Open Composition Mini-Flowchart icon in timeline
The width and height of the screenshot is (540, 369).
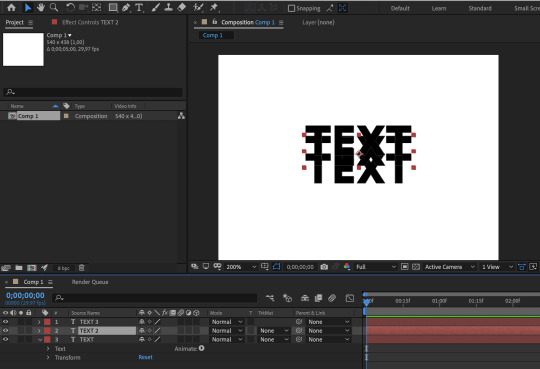coord(270,298)
